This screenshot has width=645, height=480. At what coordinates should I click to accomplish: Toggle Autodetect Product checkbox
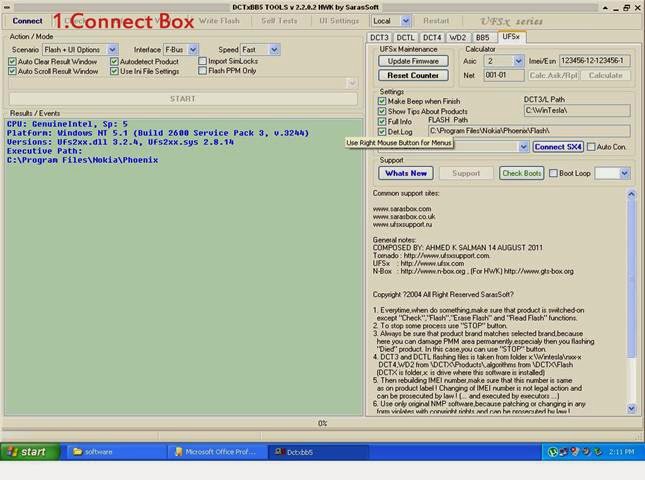pyautogui.click(x=114, y=61)
